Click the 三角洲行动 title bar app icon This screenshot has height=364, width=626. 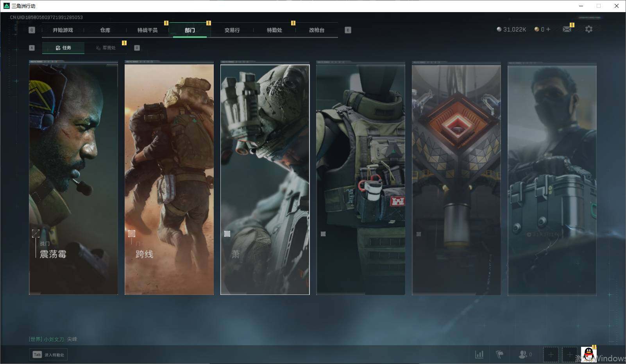pyautogui.click(x=6, y=6)
